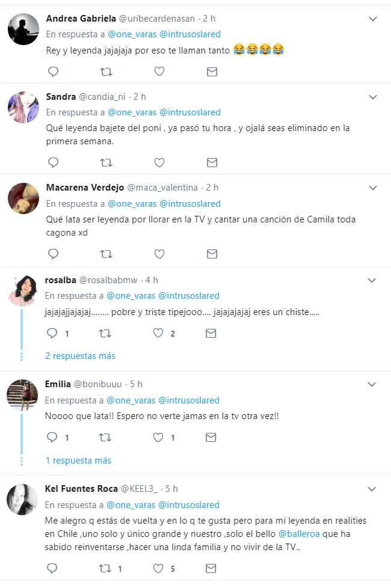Screen dimensions: 391x588
Task: Expand "1 respuesta más" under Emilia's tweet
Action: click(78, 461)
